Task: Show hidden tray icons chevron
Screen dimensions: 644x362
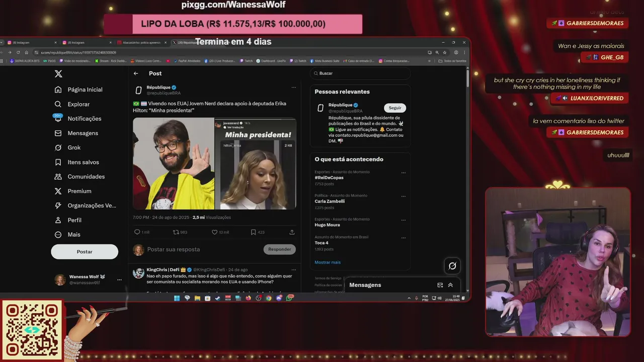Action: point(409,298)
